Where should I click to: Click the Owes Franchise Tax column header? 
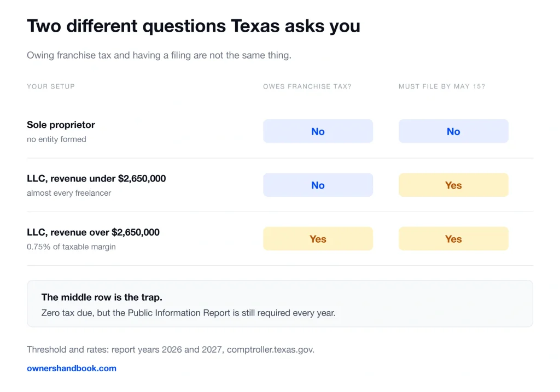coord(307,86)
